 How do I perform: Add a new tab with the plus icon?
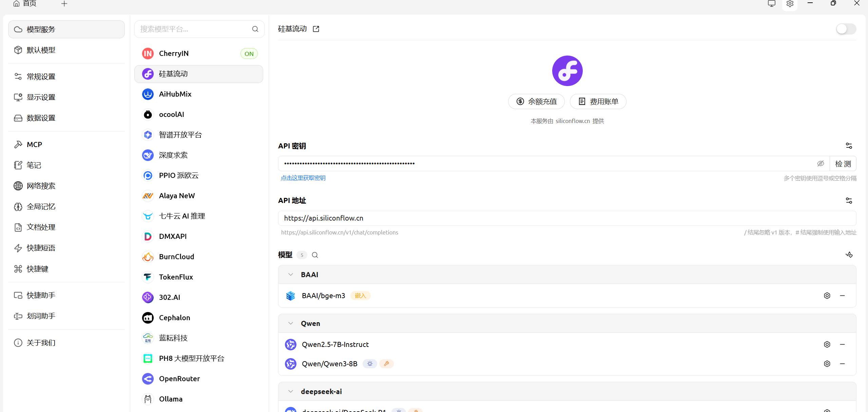(64, 3)
